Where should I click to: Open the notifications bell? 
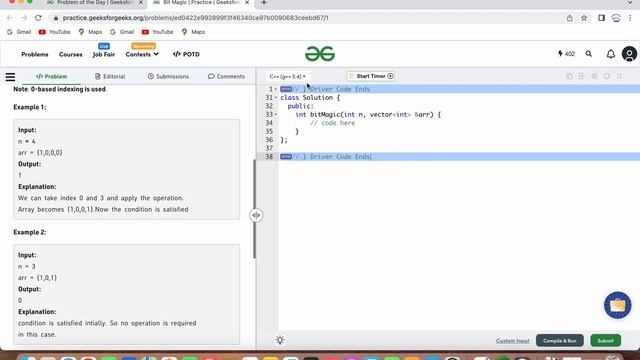tap(611, 54)
